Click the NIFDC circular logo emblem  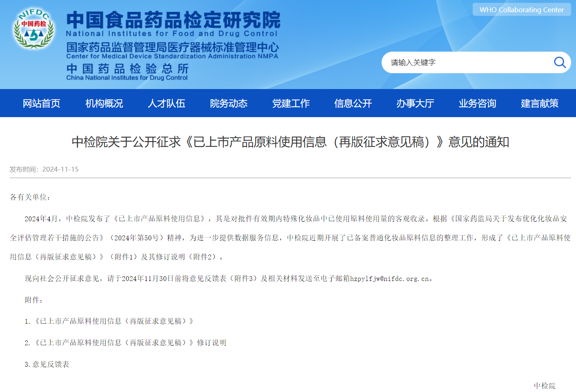coord(34,28)
